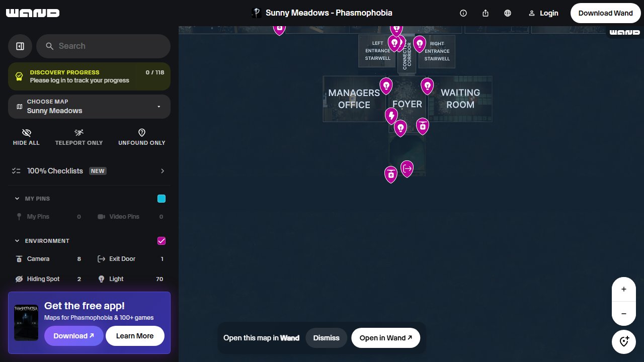644x362 pixels.
Task: Collapse the Environment section
Action: pyautogui.click(x=18, y=241)
